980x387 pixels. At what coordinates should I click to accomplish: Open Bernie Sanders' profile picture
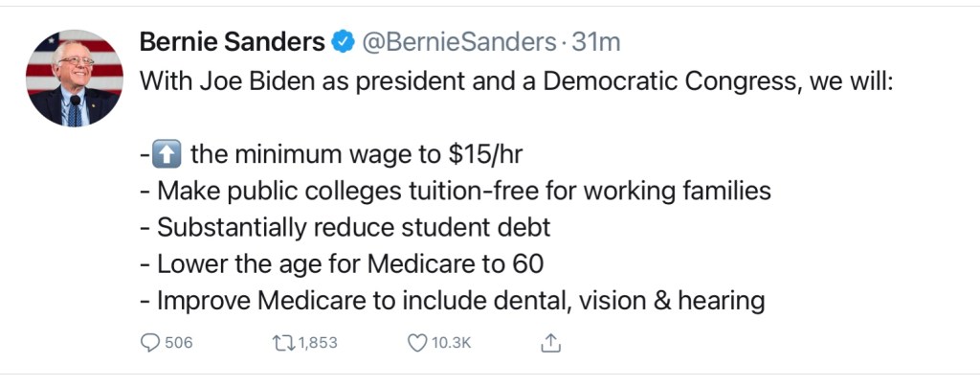pyautogui.click(x=74, y=79)
